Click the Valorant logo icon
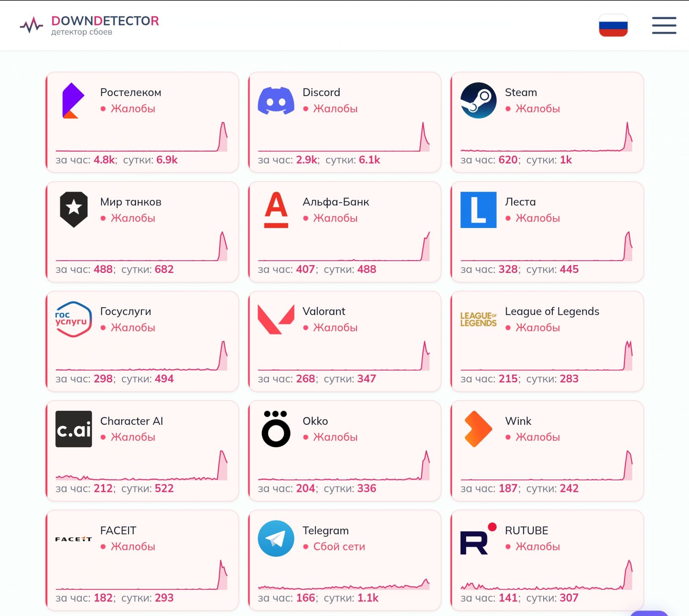Viewport: 689px width, 616px height. click(x=276, y=319)
